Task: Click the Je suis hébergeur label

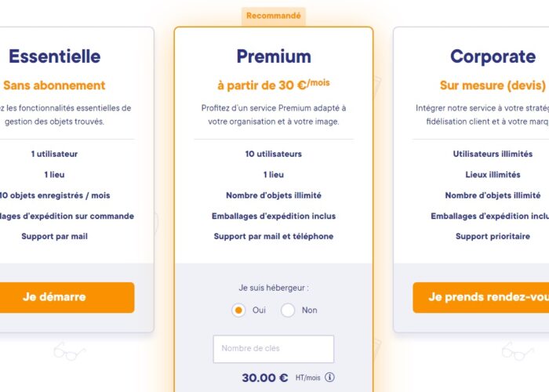Action: click(274, 288)
